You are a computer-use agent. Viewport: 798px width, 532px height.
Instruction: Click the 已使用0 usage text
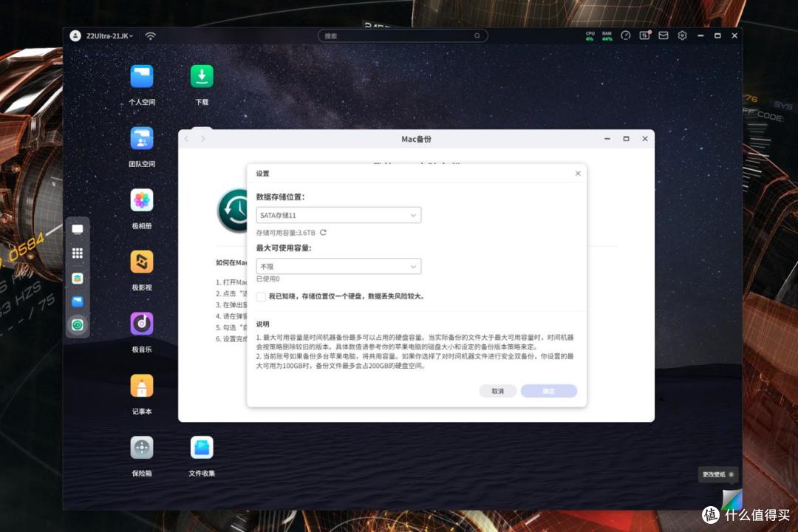(x=267, y=279)
